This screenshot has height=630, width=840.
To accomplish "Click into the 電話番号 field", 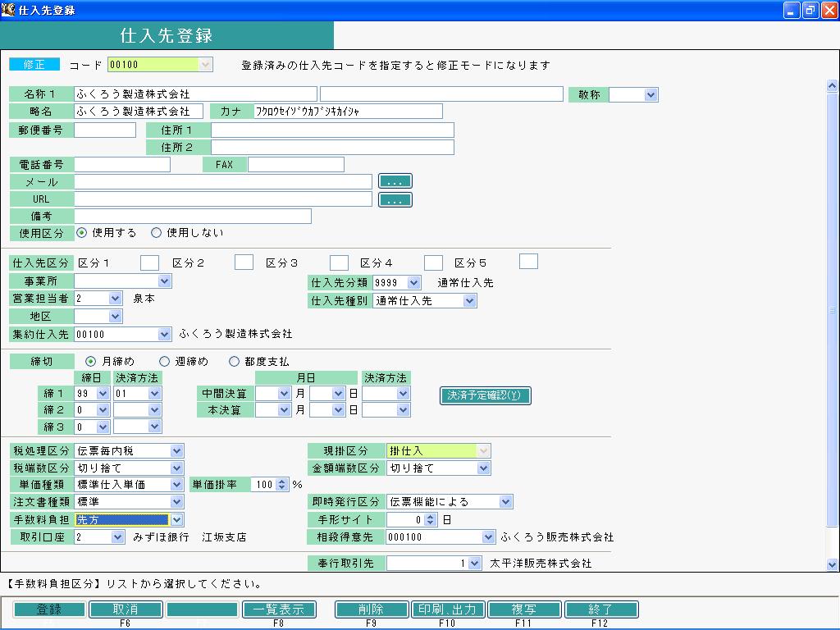I will point(122,164).
